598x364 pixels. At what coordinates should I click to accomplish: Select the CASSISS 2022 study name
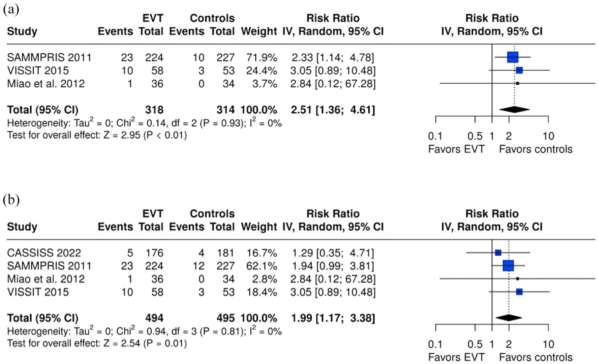click(x=44, y=253)
